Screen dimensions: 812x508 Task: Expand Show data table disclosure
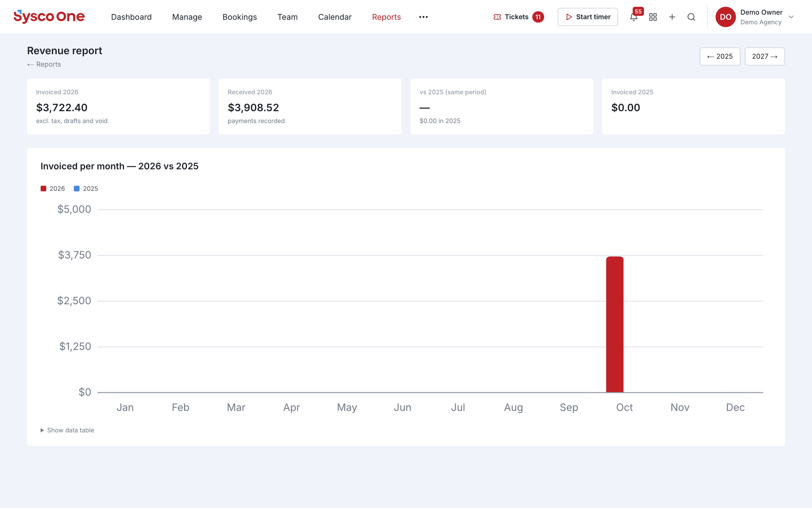(x=67, y=430)
